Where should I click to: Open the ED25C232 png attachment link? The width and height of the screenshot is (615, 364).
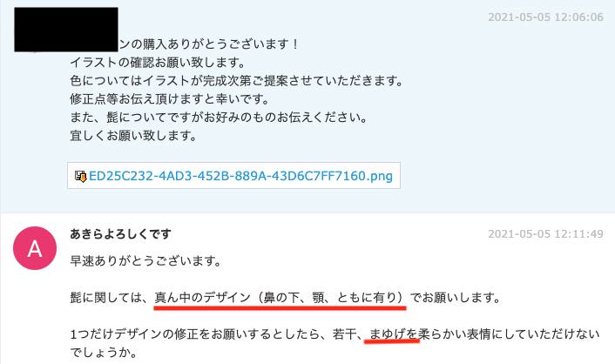(x=240, y=176)
